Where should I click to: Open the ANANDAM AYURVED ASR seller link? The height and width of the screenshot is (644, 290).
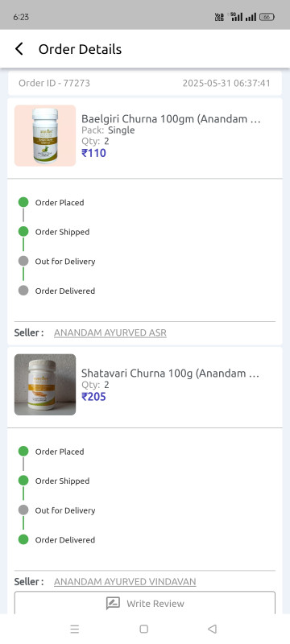110,332
